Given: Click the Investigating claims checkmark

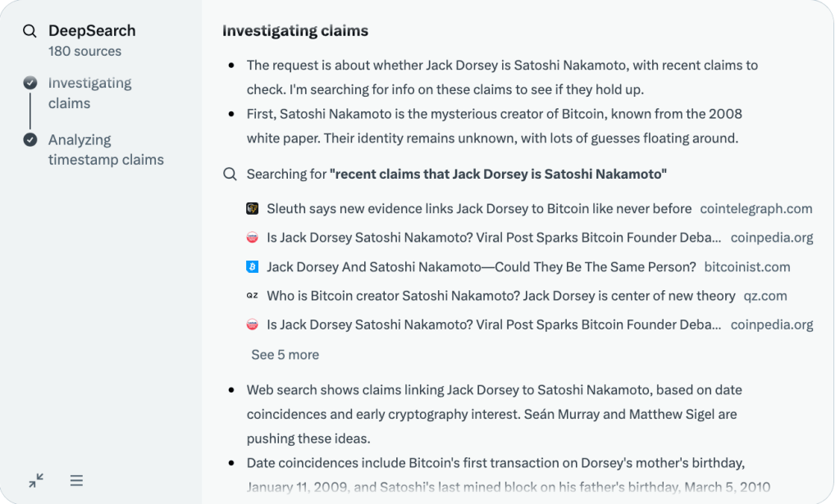Looking at the screenshot, I should click(30, 83).
